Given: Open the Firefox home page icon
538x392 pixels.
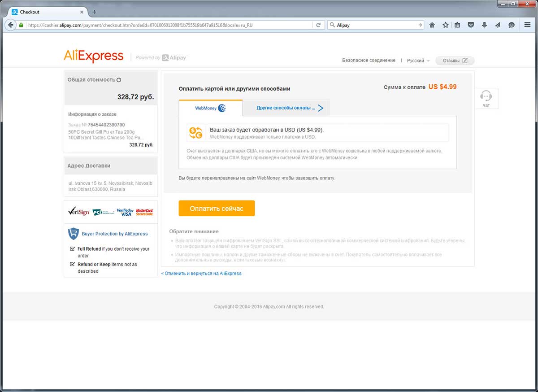Looking at the screenshot, I should 432,25.
